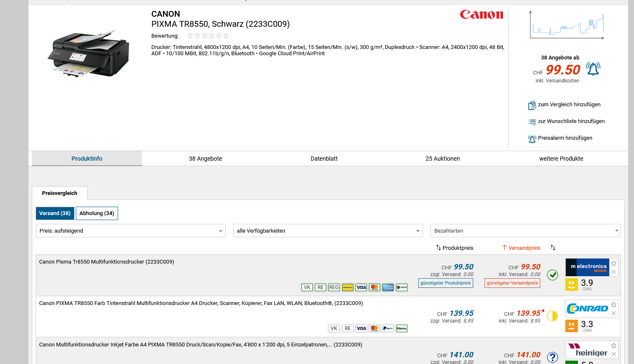Click the price alarm bell beside 99.50

[x=593, y=69]
